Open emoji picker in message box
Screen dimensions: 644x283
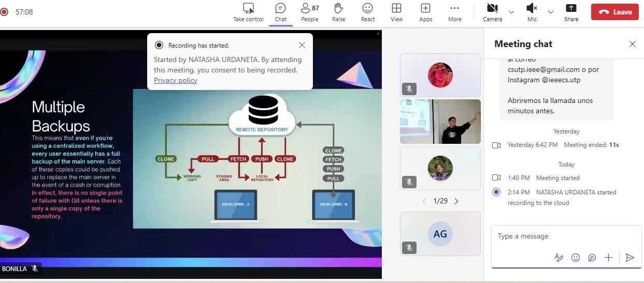[x=575, y=258]
